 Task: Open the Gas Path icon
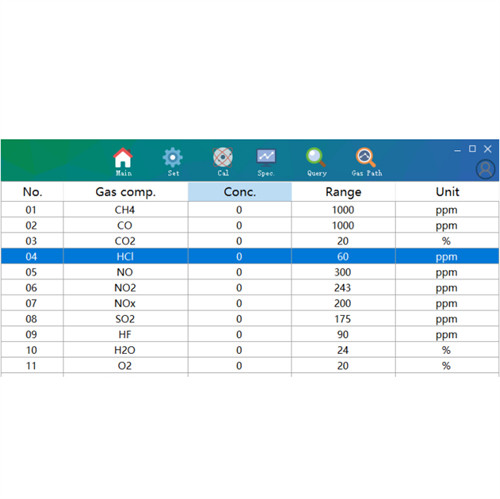point(365,157)
